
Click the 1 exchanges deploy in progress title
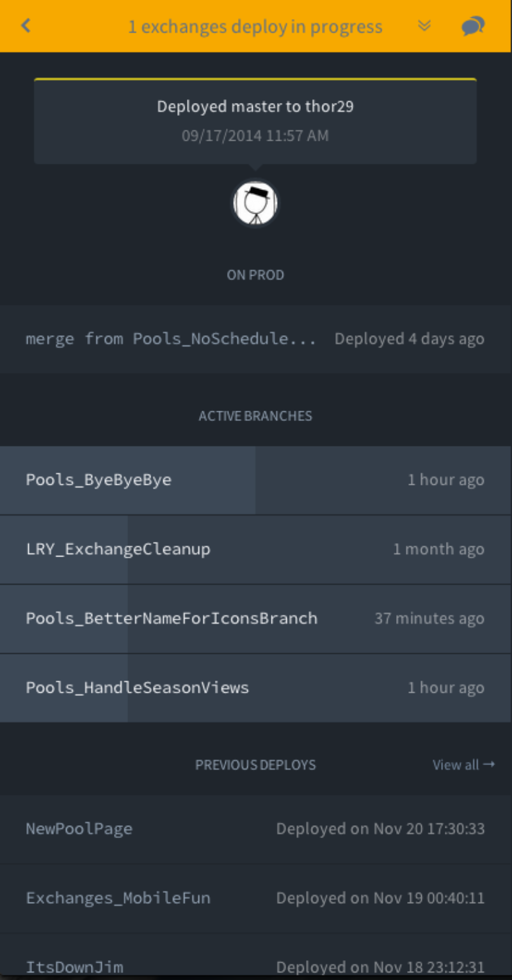(x=255, y=27)
